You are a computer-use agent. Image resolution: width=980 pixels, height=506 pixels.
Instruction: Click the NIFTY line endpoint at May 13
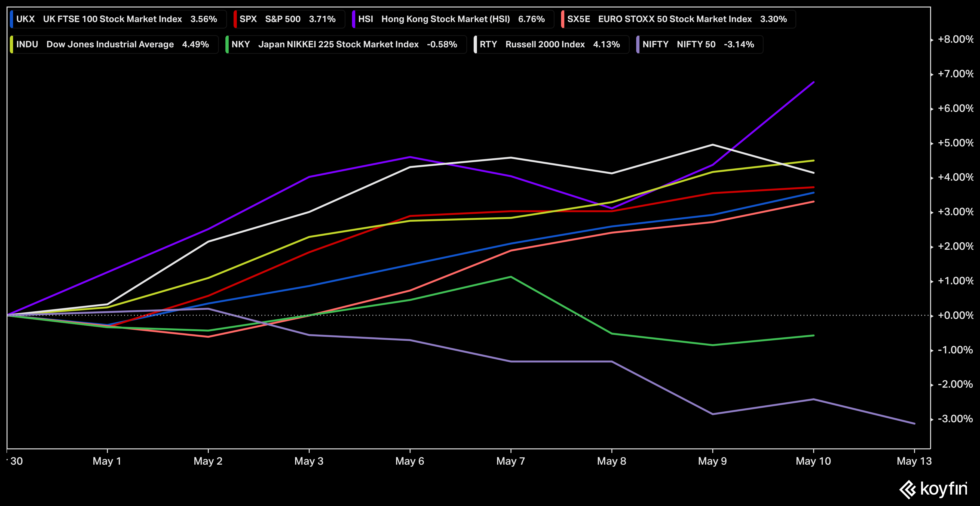click(914, 423)
